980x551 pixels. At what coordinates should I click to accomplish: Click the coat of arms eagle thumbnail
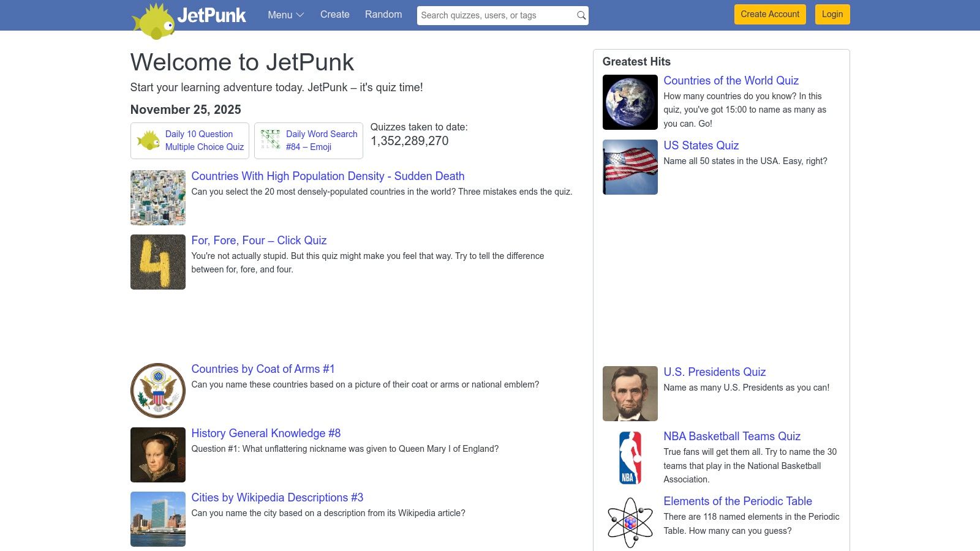157,390
